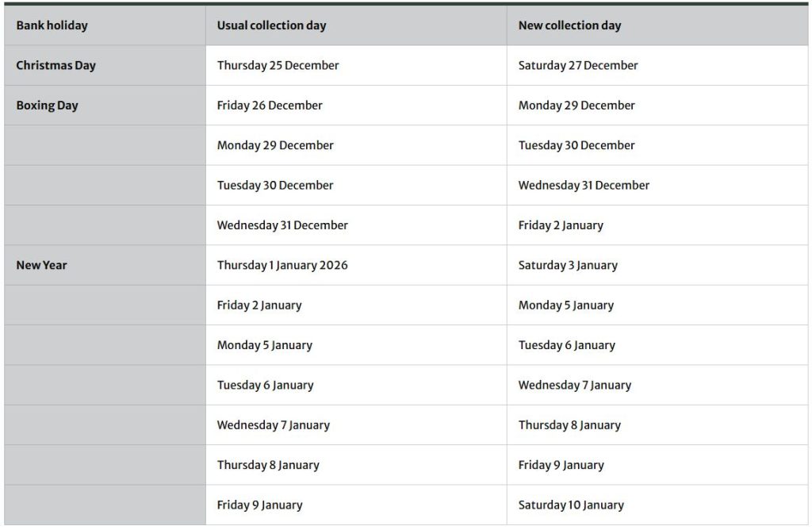Click the 'New collection day' column header
Image resolution: width=812 pixels, height=530 pixels.
tap(569, 25)
